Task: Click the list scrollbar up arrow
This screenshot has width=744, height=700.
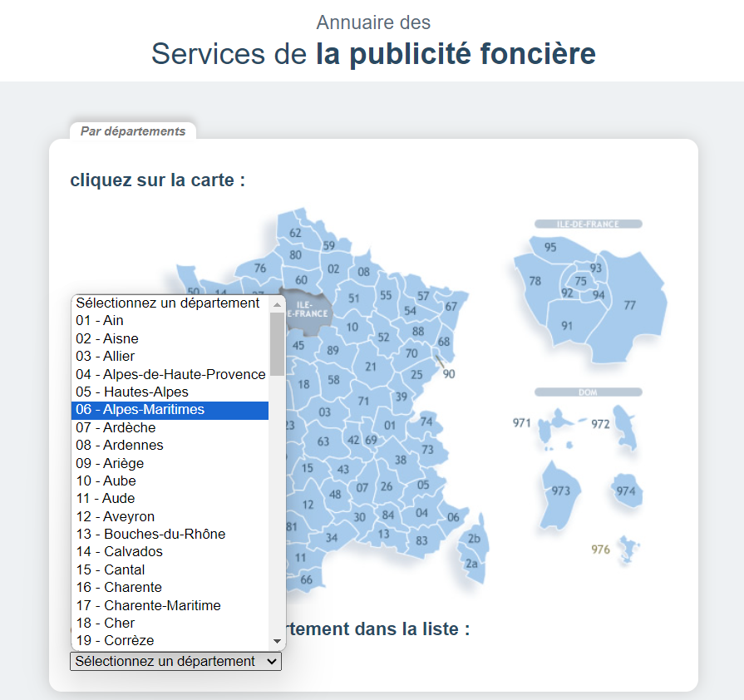Action: click(277, 304)
